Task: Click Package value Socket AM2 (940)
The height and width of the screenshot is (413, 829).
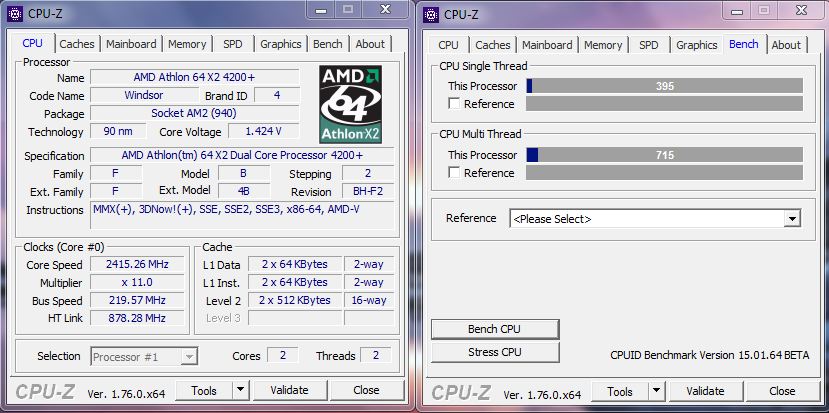Action: point(195,113)
